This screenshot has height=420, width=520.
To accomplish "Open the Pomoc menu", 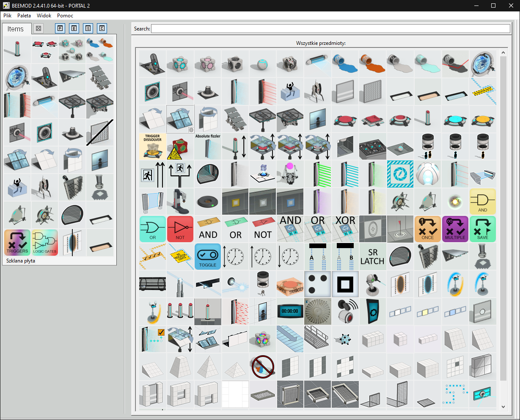I will coord(65,16).
